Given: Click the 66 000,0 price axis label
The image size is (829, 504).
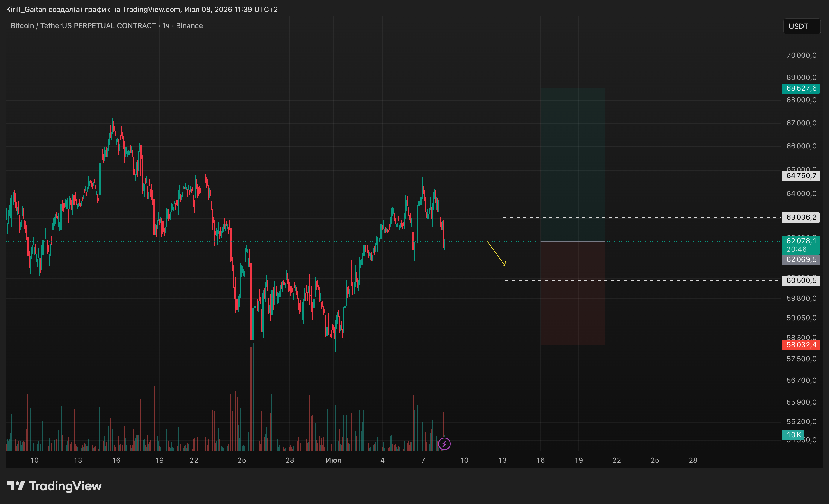Looking at the screenshot, I should (801, 146).
